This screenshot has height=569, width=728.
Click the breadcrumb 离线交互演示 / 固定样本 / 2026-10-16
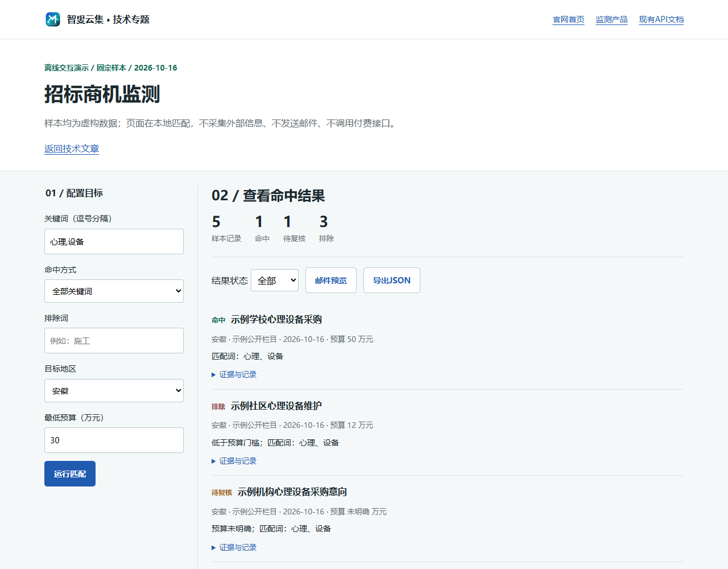click(x=111, y=68)
